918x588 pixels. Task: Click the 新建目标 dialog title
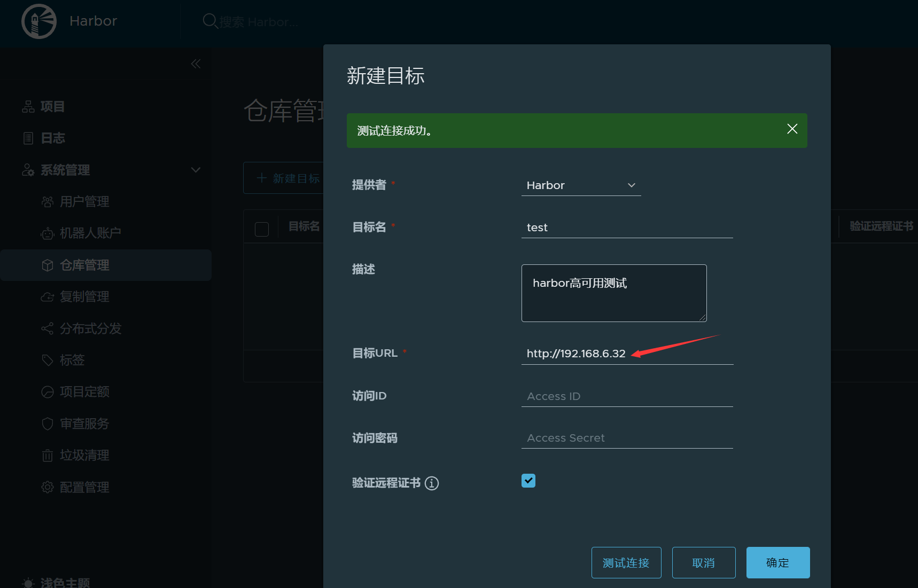[385, 76]
